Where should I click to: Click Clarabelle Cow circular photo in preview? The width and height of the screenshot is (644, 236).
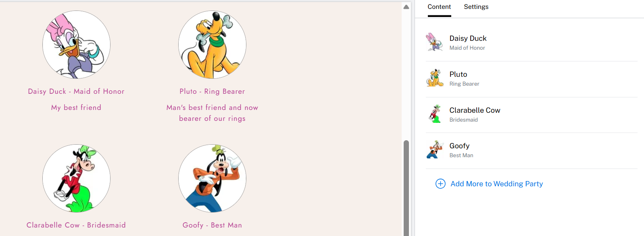click(x=76, y=178)
